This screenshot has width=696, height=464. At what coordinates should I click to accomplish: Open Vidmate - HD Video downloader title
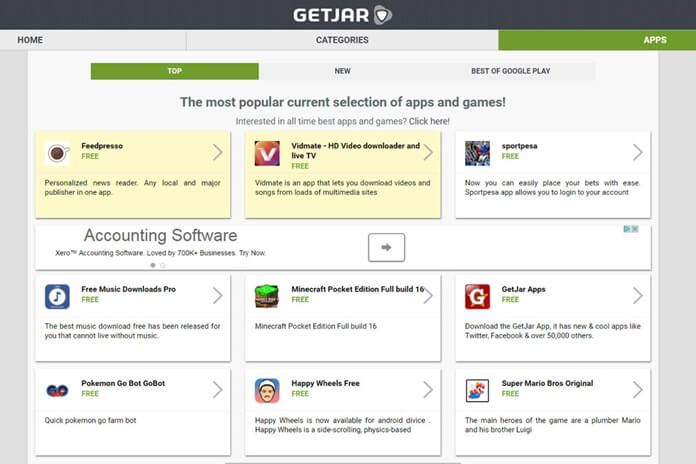356,151
